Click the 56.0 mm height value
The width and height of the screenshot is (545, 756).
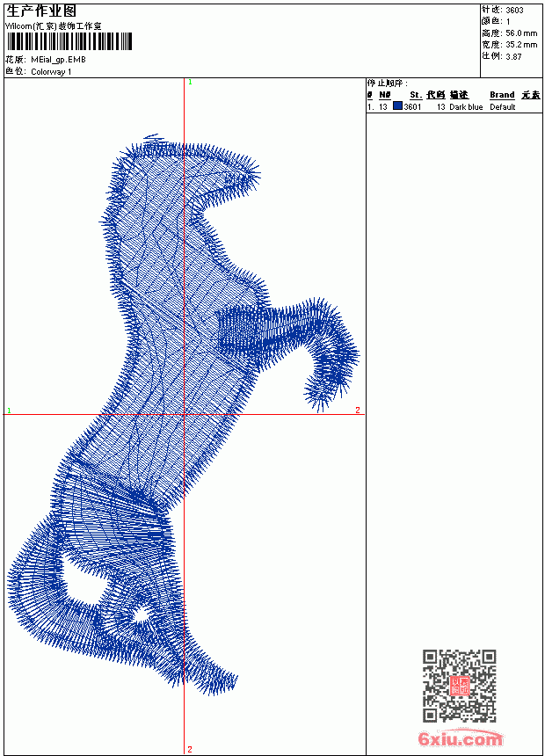[521, 33]
